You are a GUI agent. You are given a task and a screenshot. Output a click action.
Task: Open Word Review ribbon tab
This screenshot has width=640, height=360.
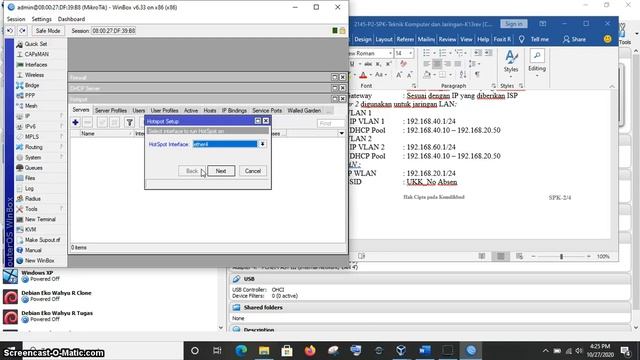pyautogui.click(x=447, y=39)
